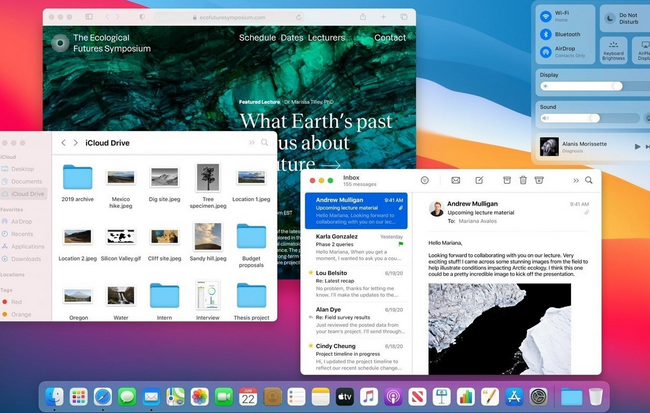Open Launchpad from the Dock
Screen dimensions: 650x413
(x=78, y=397)
